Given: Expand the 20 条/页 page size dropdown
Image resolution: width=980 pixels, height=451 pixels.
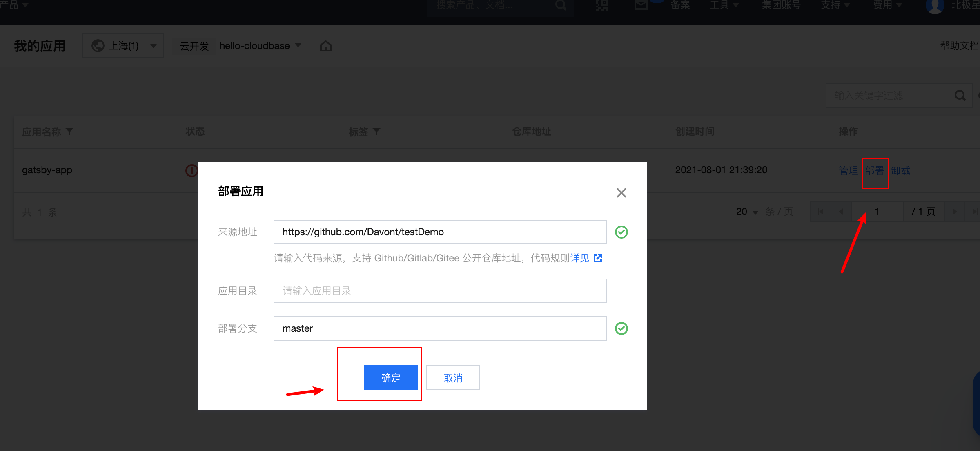Looking at the screenshot, I should click(x=747, y=212).
